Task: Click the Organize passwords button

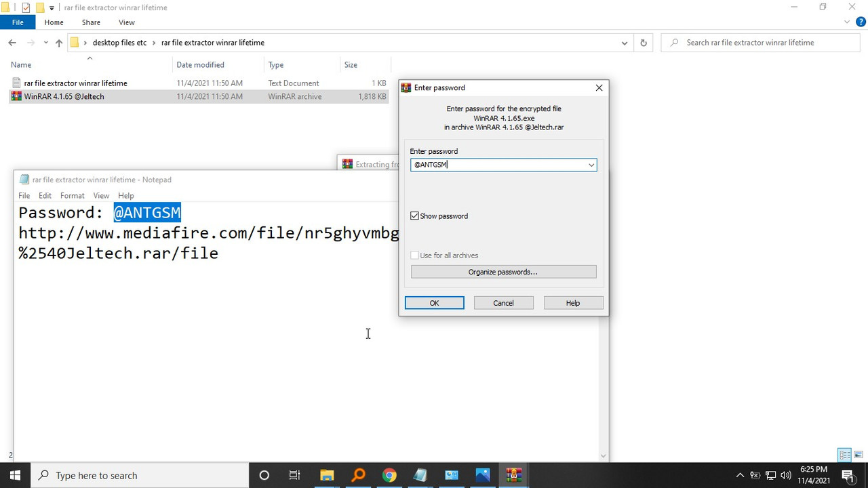Action: coord(503,272)
